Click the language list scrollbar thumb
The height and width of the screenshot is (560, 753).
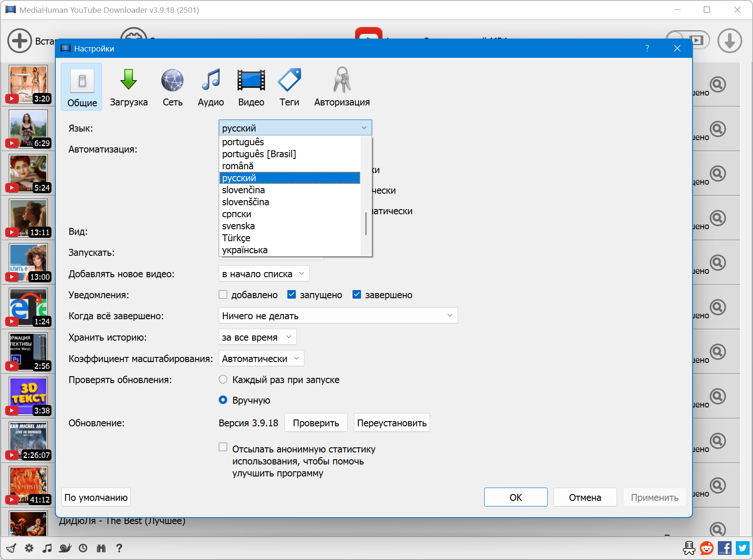coord(366,224)
